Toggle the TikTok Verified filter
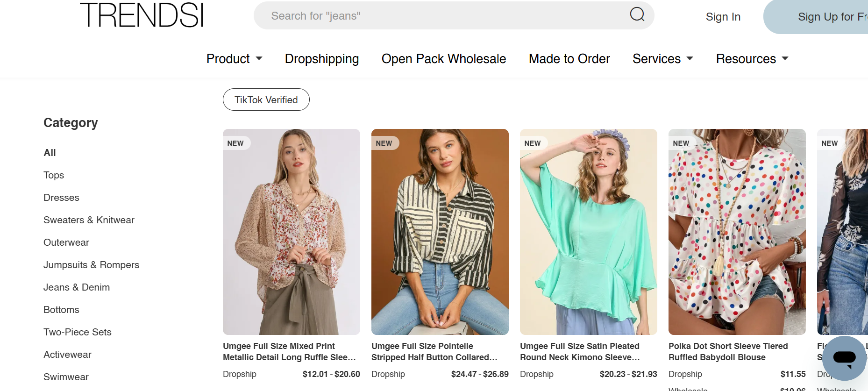The width and height of the screenshot is (868, 391). [x=266, y=100]
